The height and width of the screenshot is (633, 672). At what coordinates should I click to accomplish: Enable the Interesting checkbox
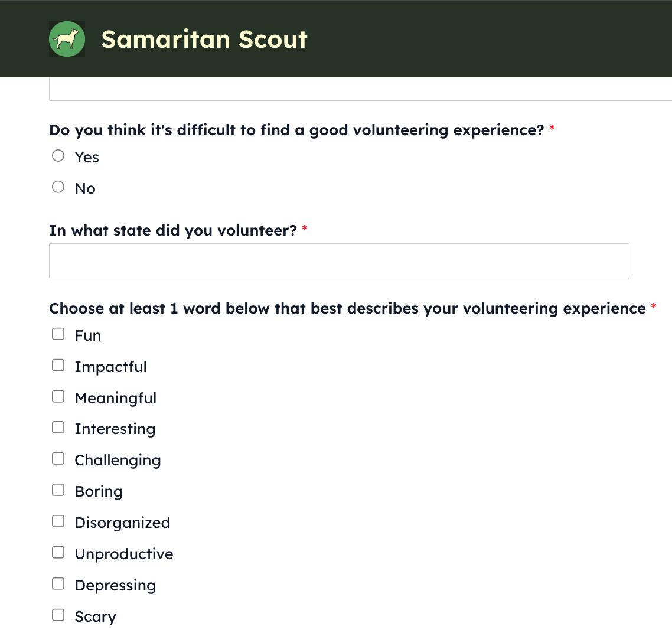click(58, 428)
